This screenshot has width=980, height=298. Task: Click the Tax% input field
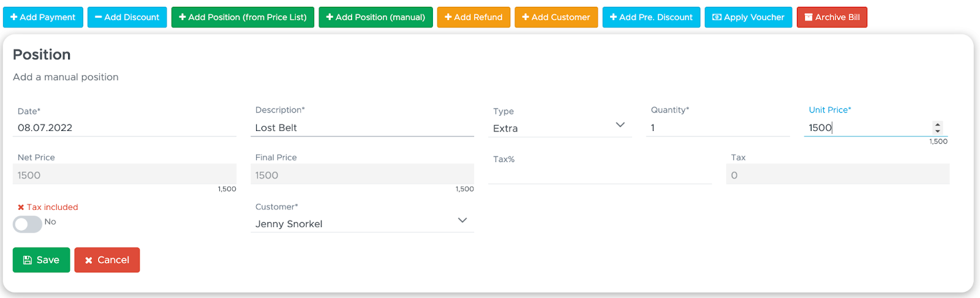(600, 175)
